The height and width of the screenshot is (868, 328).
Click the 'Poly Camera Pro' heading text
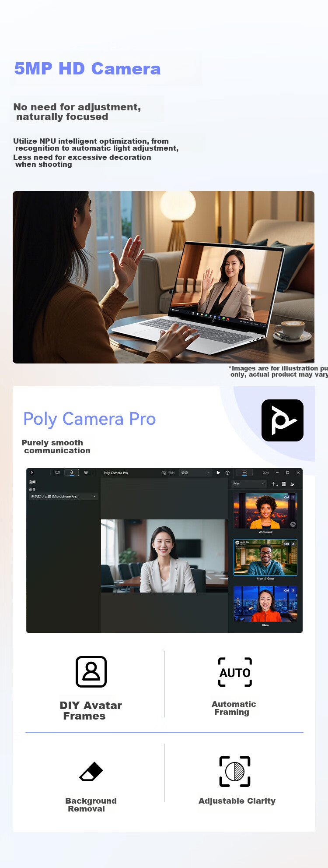pos(89,419)
